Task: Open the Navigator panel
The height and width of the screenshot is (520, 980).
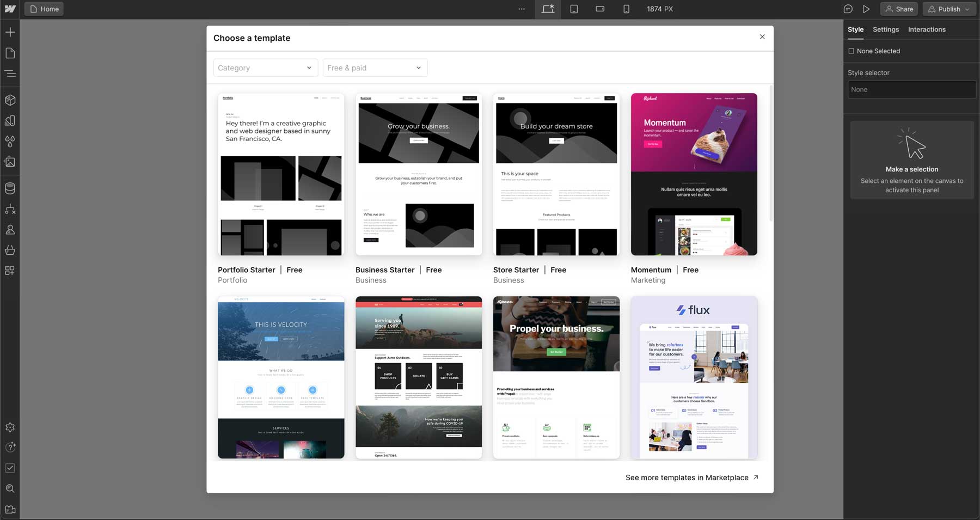Action: coord(10,73)
